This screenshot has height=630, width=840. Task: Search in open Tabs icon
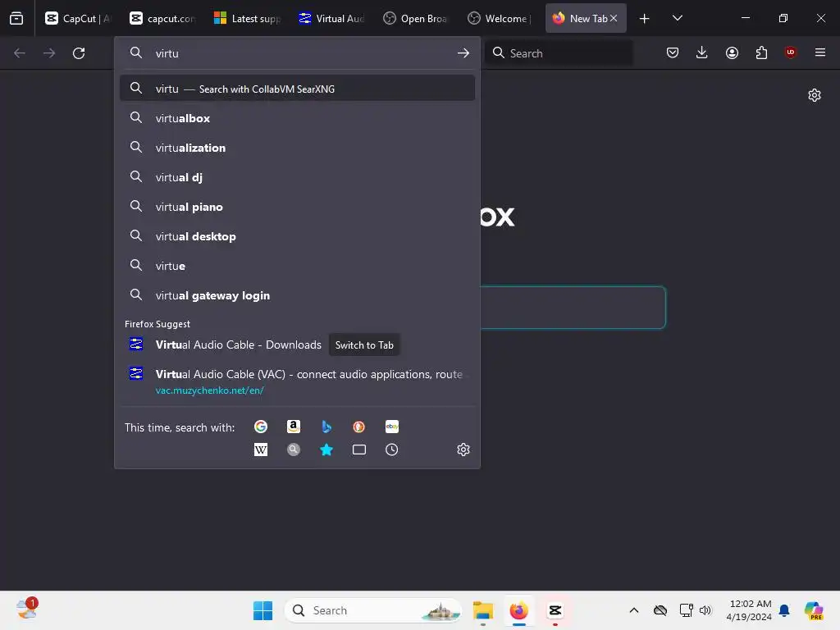(x=359, y=450)
